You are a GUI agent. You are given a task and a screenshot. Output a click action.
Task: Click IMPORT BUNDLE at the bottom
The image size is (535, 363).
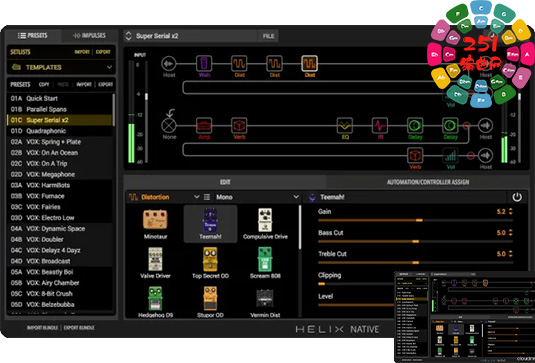(42, 328)
